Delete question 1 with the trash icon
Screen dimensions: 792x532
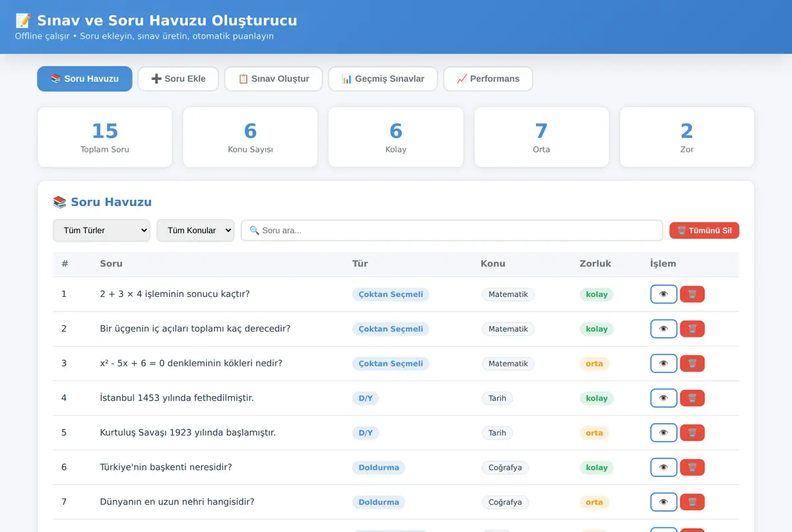(x=692, y=294)
